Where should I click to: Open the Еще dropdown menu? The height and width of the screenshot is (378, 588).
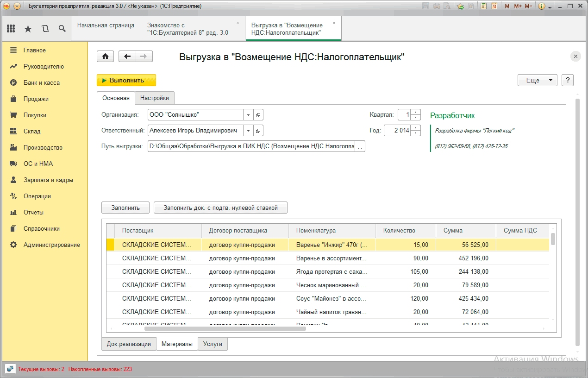click(537, 80)
